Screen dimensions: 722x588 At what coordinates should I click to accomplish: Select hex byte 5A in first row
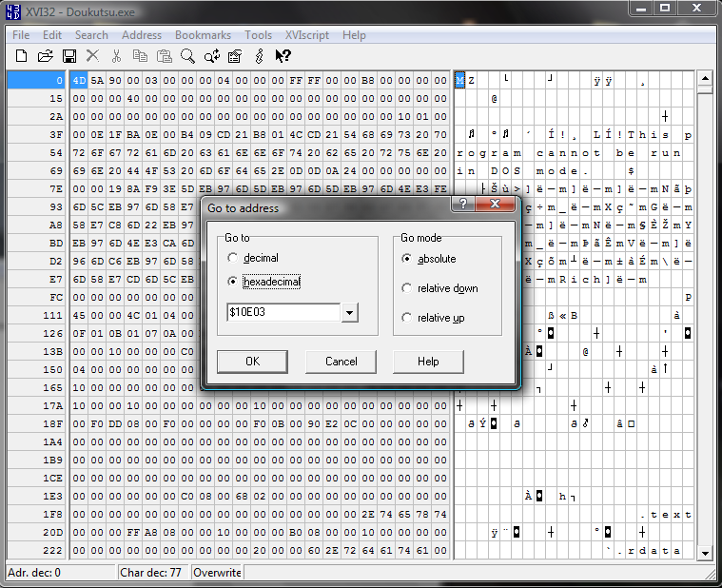tap(97, 80)
